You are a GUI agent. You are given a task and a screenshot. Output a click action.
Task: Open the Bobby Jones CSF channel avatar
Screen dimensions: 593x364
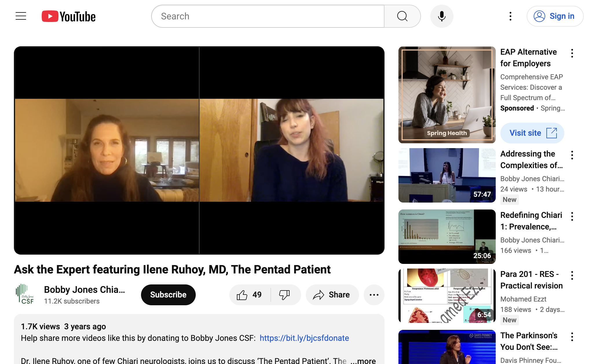[25, 294]
